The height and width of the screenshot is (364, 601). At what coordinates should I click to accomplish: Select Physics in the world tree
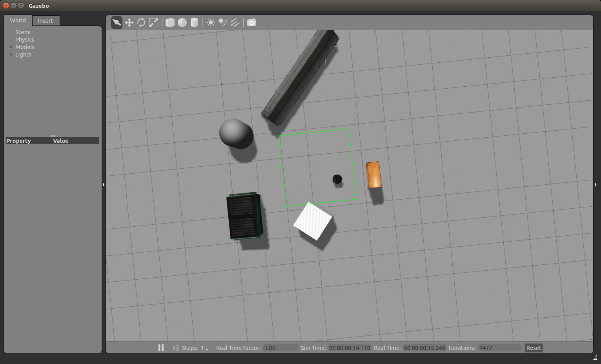(25, 40)
